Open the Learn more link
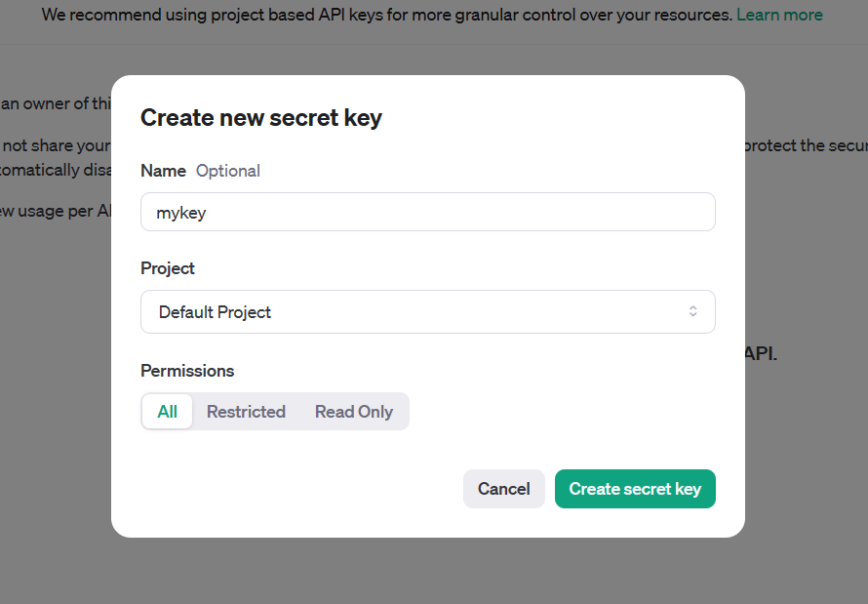The height and width of the screenshot is (604, 868). tap(779, 15)
